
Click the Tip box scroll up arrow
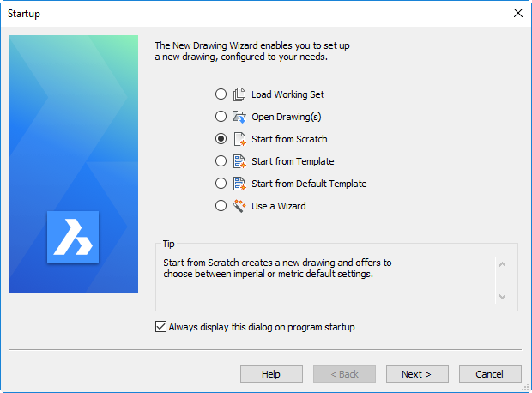503,264
